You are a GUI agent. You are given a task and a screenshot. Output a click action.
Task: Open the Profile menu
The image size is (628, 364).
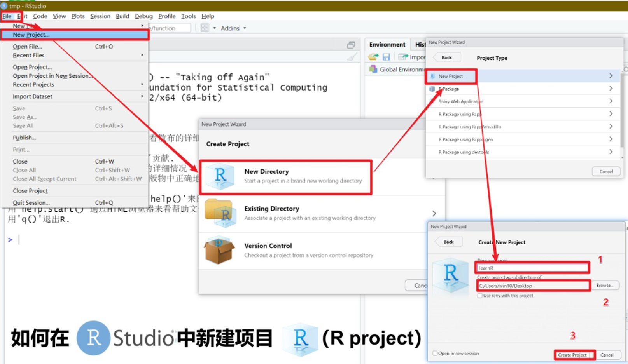tap(167, 16)
